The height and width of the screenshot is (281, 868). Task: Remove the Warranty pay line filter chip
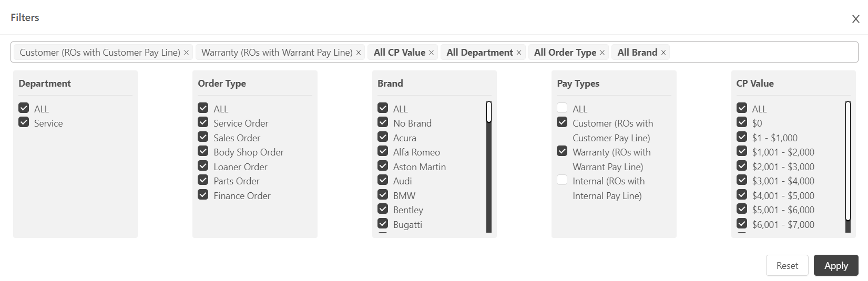359,53
